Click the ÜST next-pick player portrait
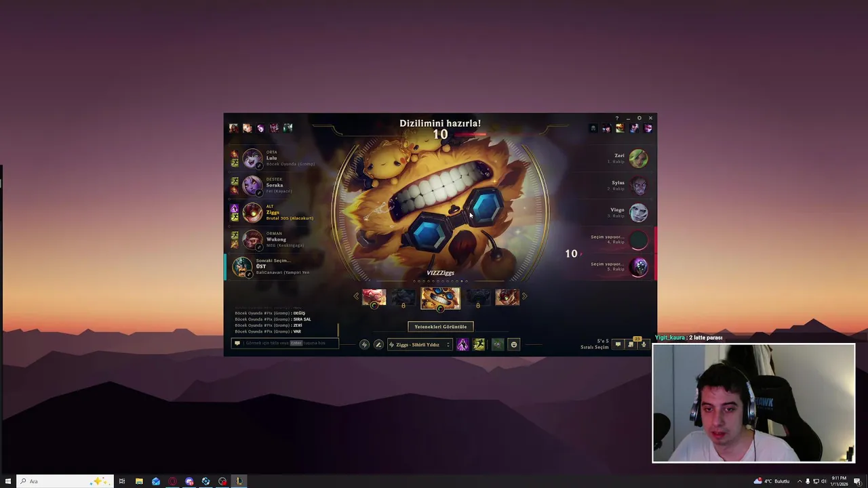The image size is (868, 488). pyautogui.click(x=241, y=266)
